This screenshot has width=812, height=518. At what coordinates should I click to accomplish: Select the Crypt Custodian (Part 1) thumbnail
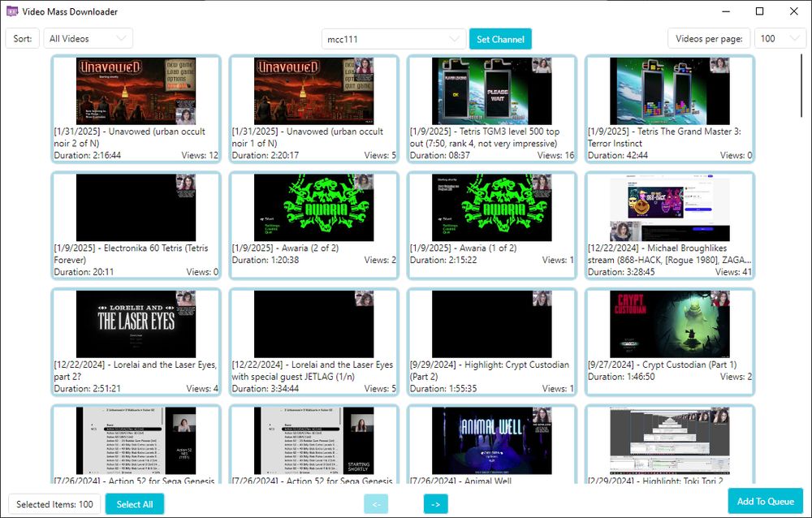(670, 324)
